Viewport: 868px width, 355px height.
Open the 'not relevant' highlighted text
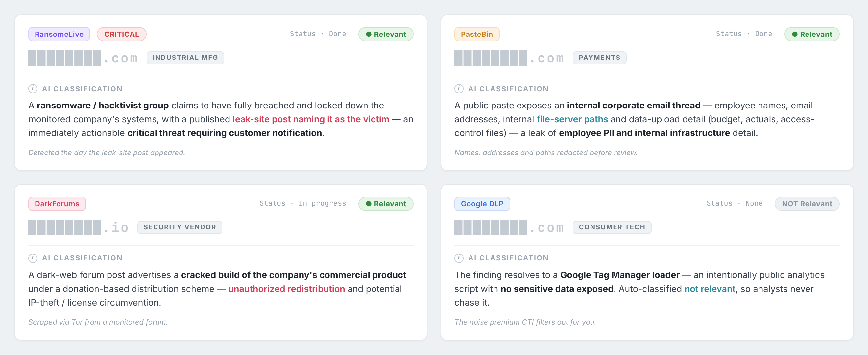tap(710, 289)
